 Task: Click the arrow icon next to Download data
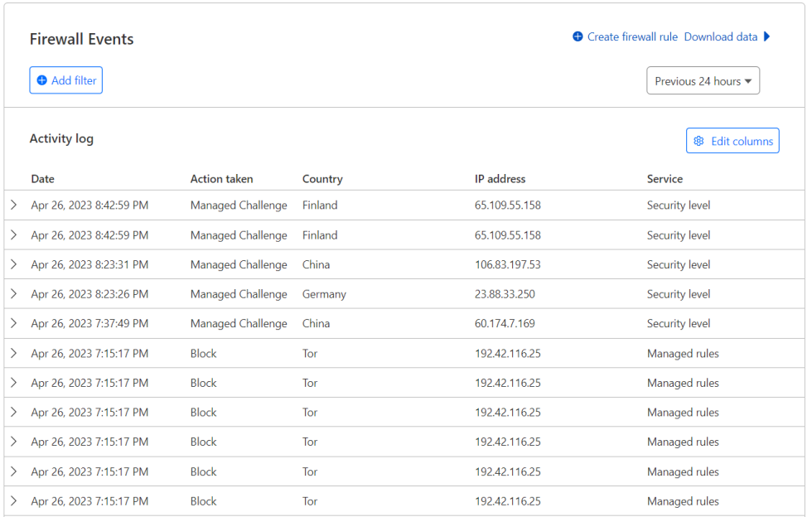pos(767,36)
